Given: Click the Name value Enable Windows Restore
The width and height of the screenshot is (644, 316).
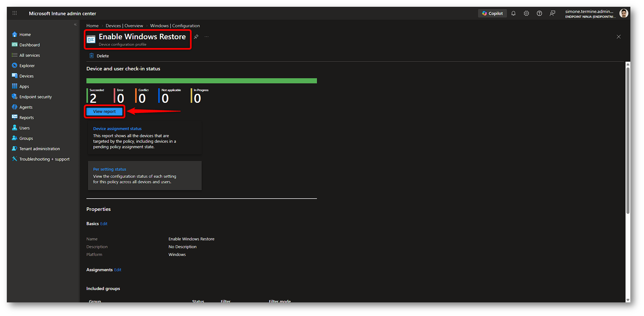Looking at the screenshot, I should point(192,239).
